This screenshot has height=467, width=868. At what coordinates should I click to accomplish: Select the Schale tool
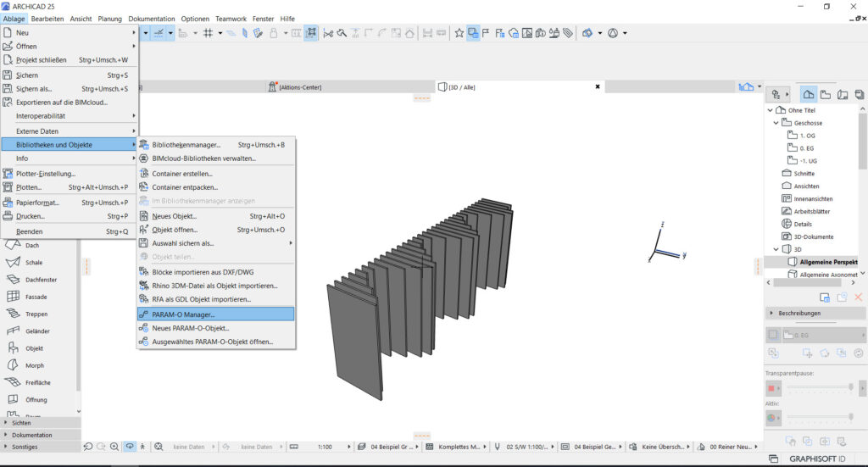[x=39, y=262]
